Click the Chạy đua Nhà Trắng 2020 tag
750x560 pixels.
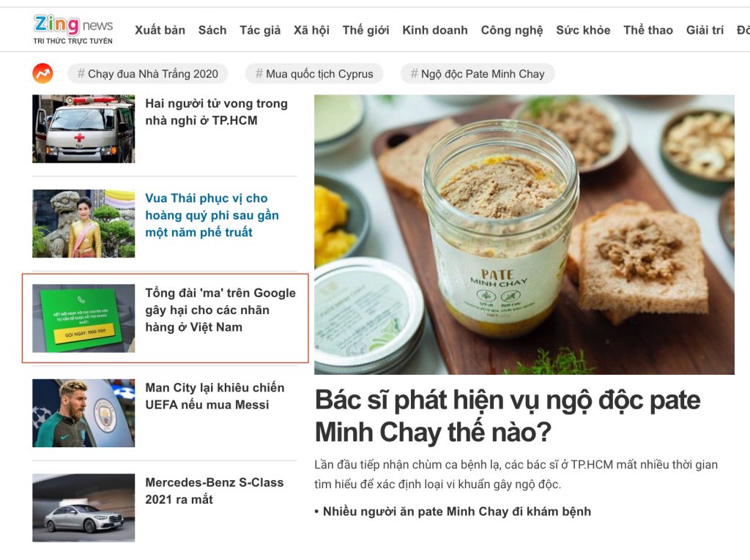tap(147, 74)
